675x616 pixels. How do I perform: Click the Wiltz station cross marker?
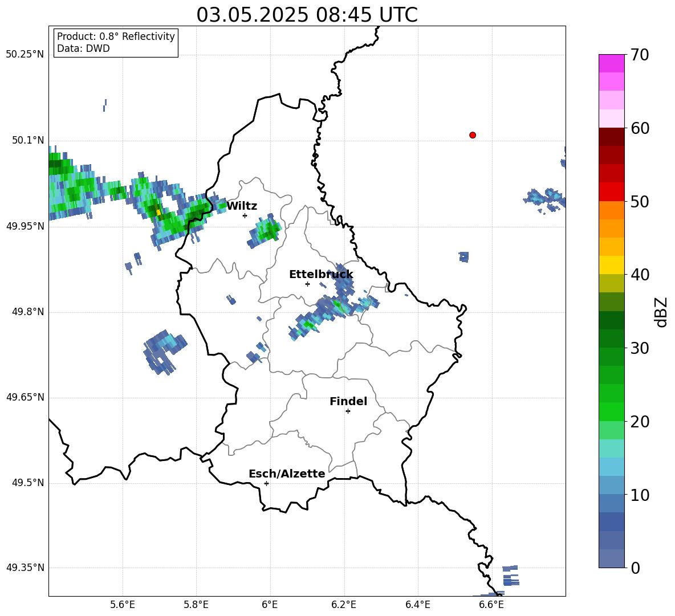pos(245,215)
